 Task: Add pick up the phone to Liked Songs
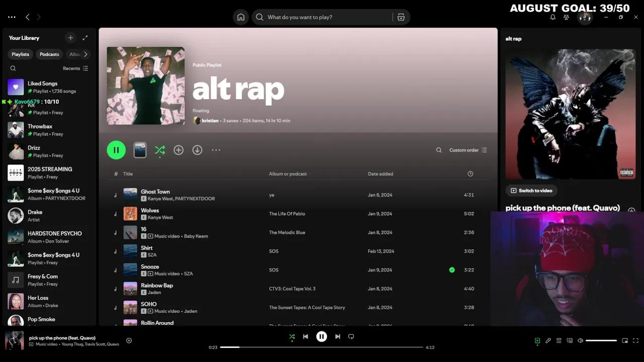point(129,340)
